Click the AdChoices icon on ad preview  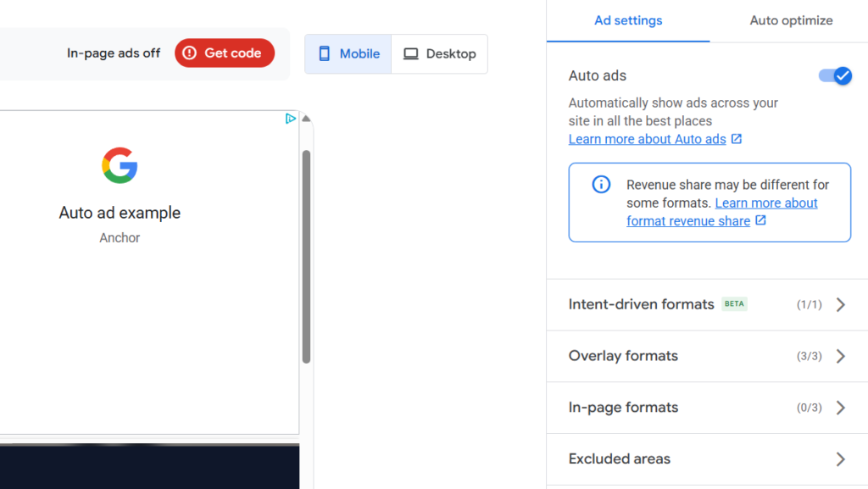click(290, 119)
